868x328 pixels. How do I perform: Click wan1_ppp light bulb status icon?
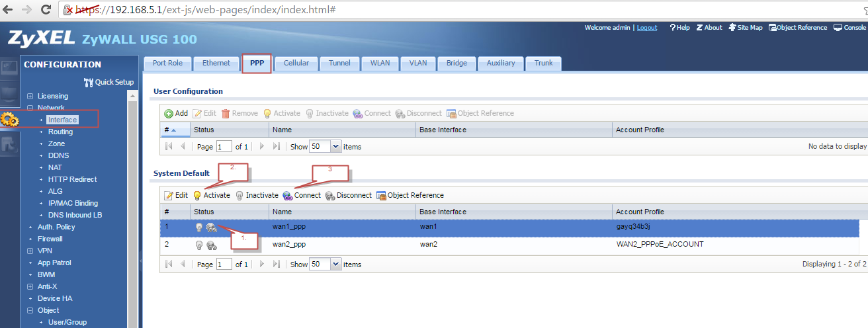tap(198, 227)
